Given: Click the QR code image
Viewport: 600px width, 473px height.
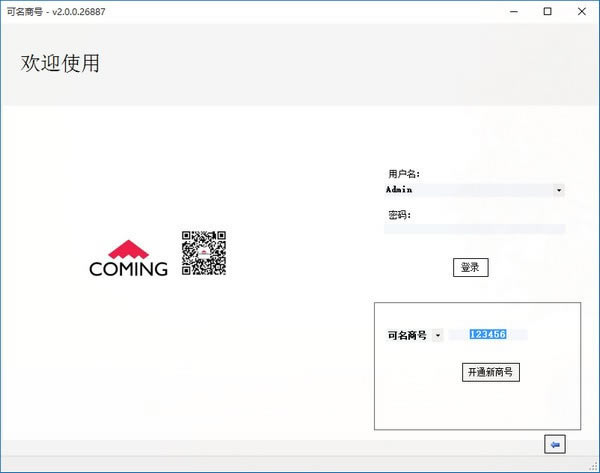Looking at the screenshot, I should point(203,253).
